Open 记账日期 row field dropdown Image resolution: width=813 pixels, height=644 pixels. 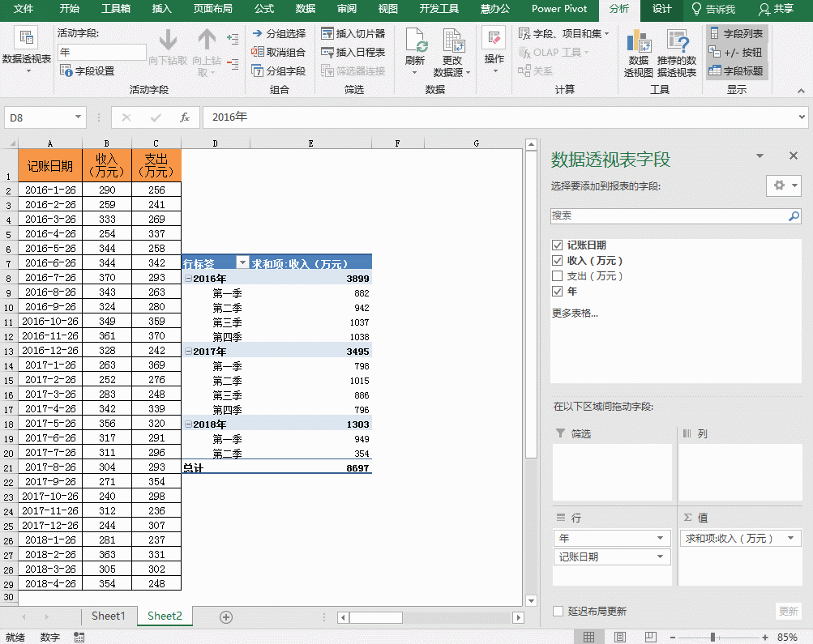pos(660,557)
